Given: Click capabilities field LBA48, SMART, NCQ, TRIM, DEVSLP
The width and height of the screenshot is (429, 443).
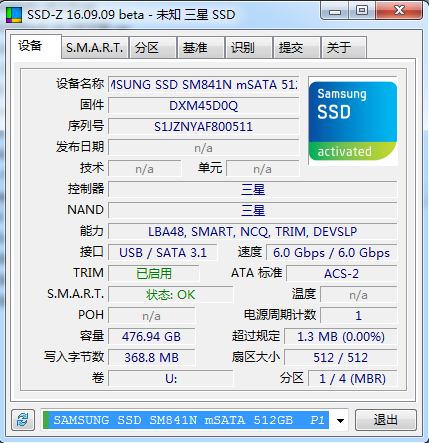Looking at the screenshot, I should click(x=253, y=232).
